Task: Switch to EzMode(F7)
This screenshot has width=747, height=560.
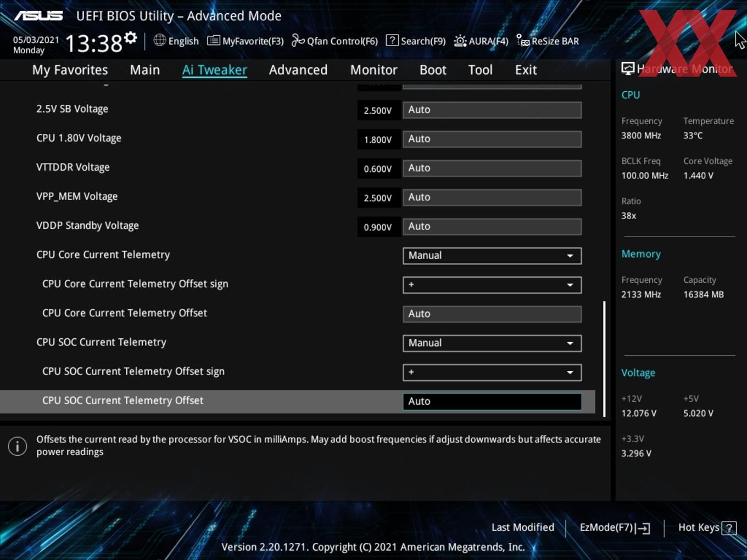Action: (615, 528)
